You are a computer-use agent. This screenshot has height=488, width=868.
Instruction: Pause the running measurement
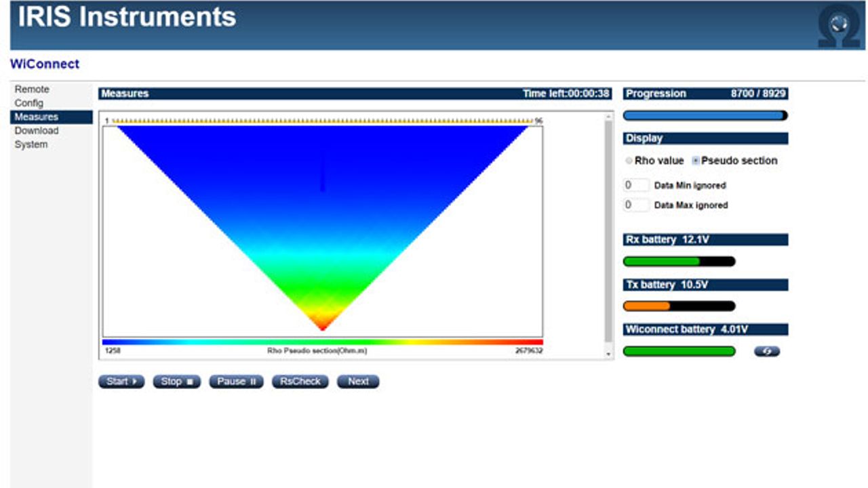(235, 382)
